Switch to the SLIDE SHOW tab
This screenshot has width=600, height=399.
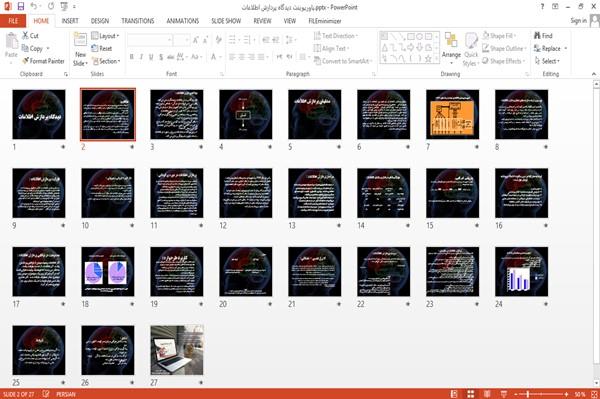pyautogui.click(x=226, y=21)
